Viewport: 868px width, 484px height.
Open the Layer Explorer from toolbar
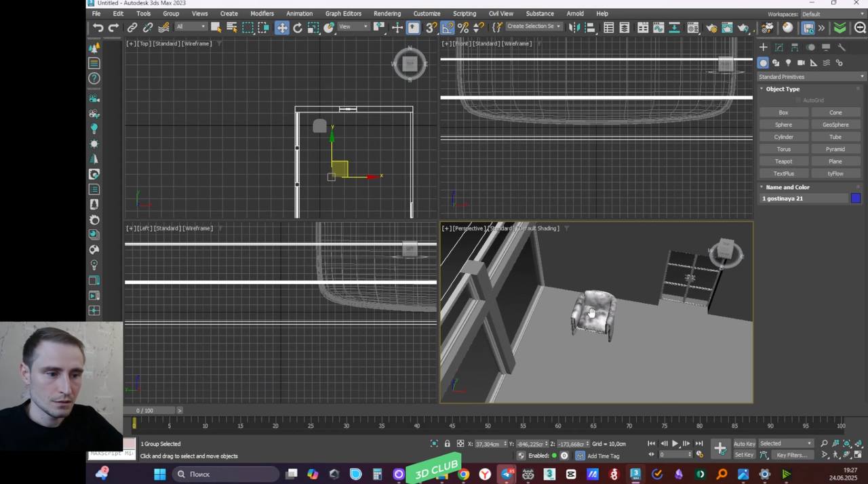(625, 27)
